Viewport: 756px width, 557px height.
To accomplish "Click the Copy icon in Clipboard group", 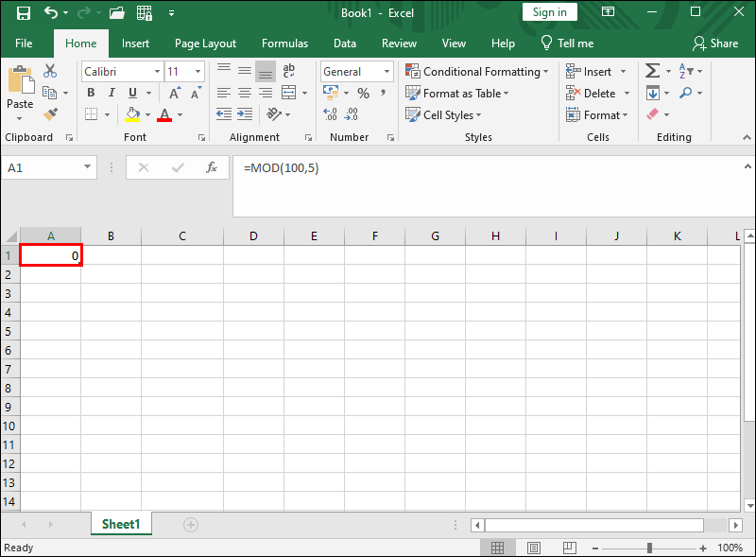I will (x=49, y=92).
